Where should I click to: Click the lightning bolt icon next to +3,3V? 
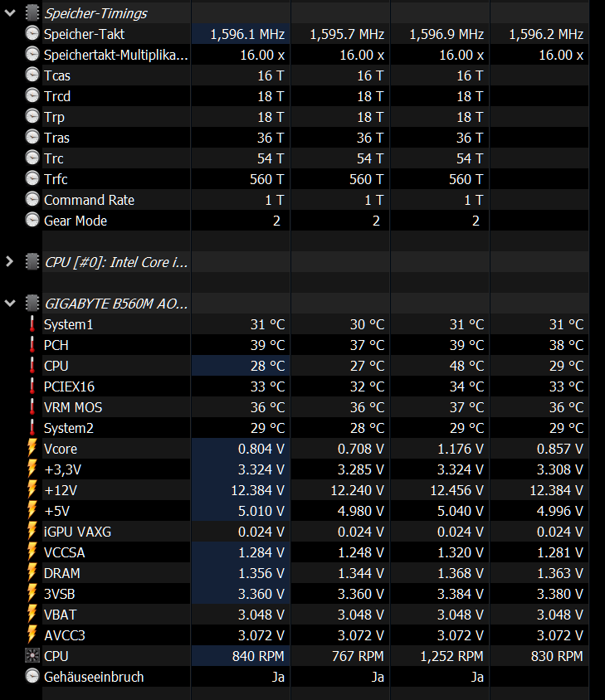tap(32, 469)
